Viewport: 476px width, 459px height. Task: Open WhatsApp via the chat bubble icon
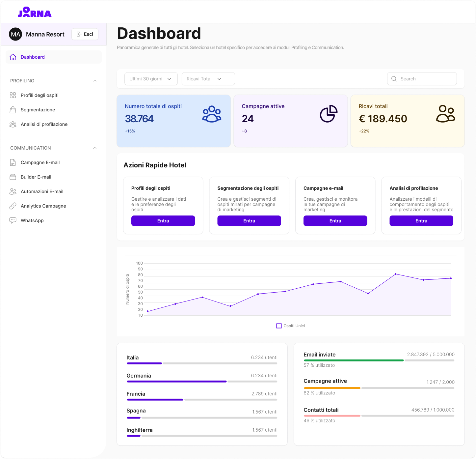coord(13,220)
